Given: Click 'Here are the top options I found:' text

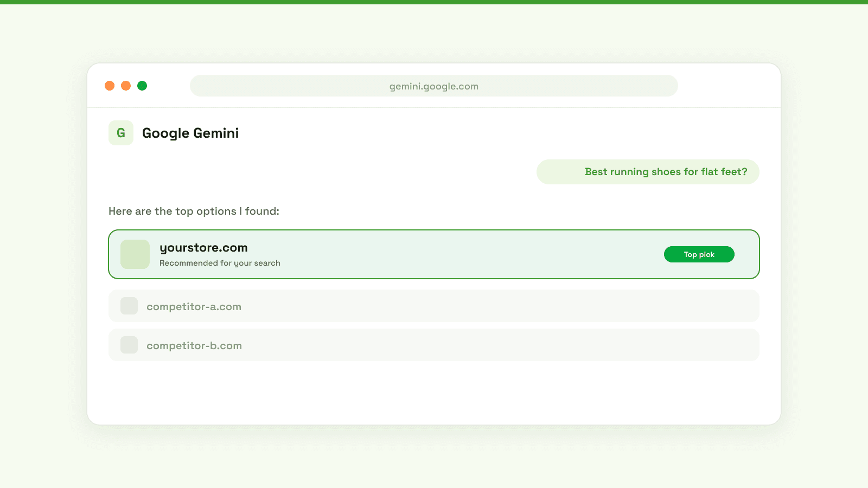Looking at the screenshot, I should 194,211.
